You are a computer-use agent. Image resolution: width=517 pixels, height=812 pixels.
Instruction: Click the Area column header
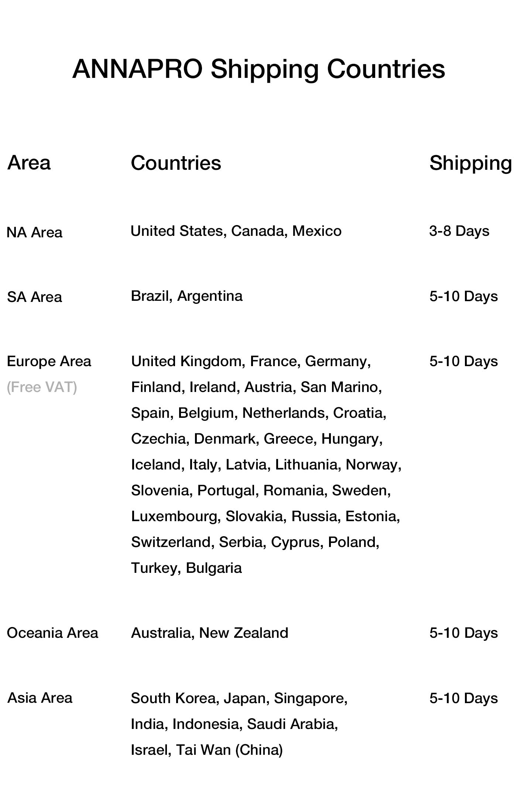(29, 163)
